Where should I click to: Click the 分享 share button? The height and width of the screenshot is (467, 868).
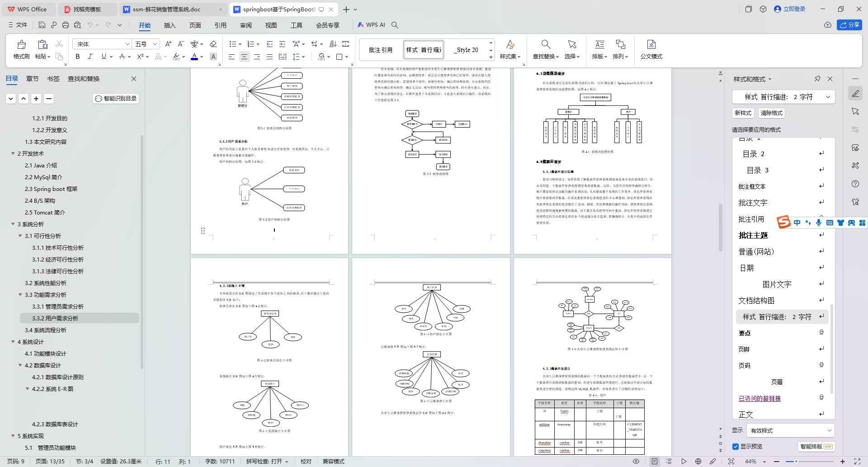point(849,25)
